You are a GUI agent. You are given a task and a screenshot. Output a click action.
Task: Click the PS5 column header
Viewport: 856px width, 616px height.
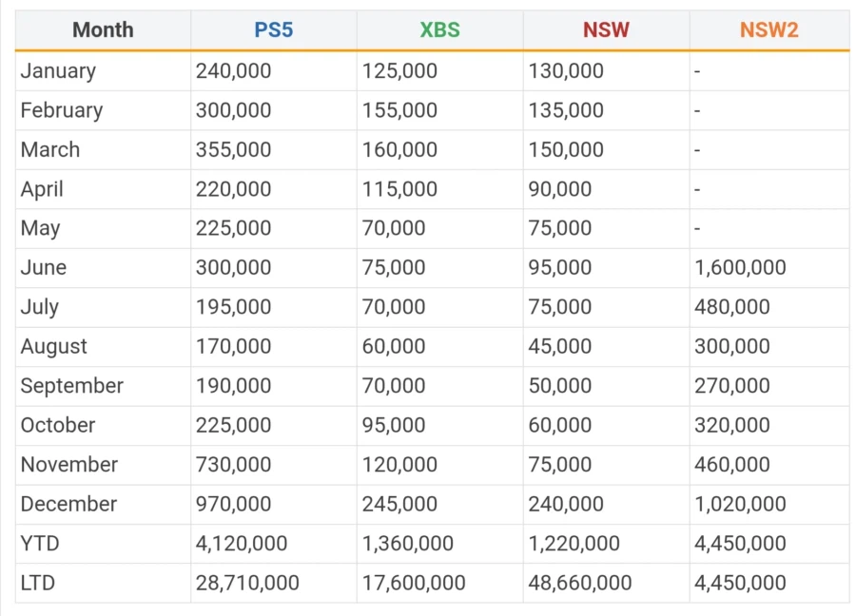273,29
